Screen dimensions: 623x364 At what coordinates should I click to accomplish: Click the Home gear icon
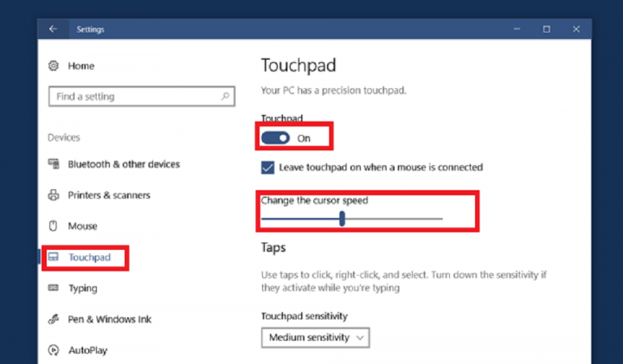54,66
